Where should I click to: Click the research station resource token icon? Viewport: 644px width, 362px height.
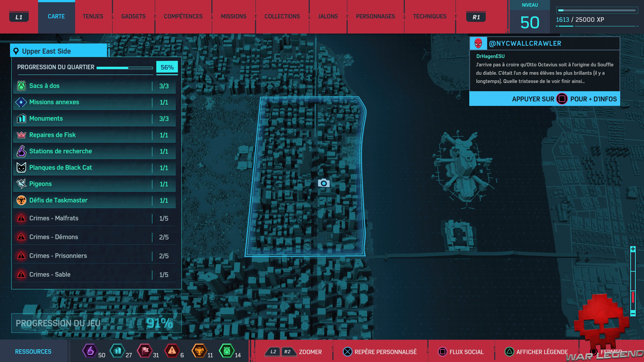tap(90, 351)
